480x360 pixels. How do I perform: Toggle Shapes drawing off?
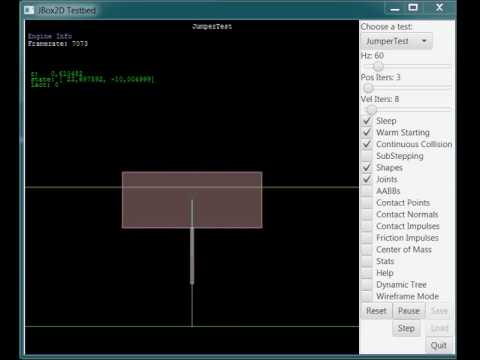[x=367, y=167]
